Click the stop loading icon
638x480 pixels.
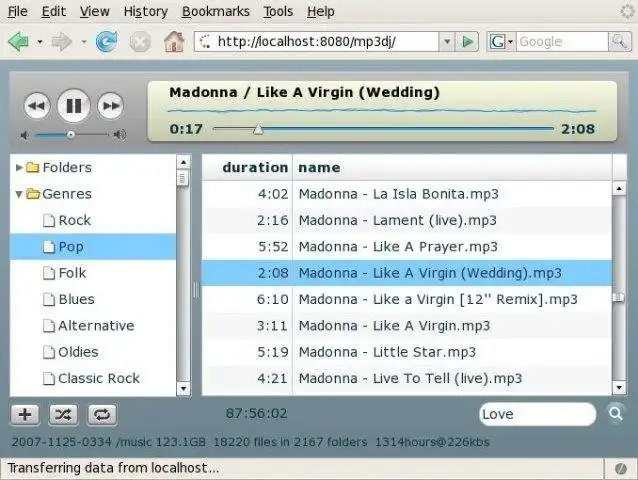pos(140,41)
